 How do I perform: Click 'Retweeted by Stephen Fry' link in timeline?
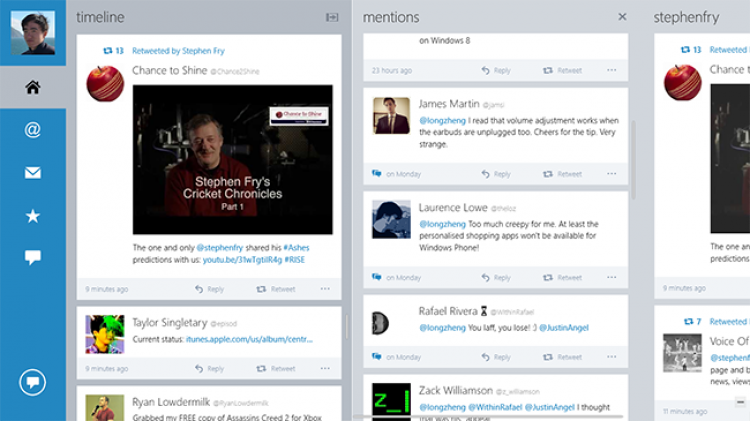tap(178, 51)
